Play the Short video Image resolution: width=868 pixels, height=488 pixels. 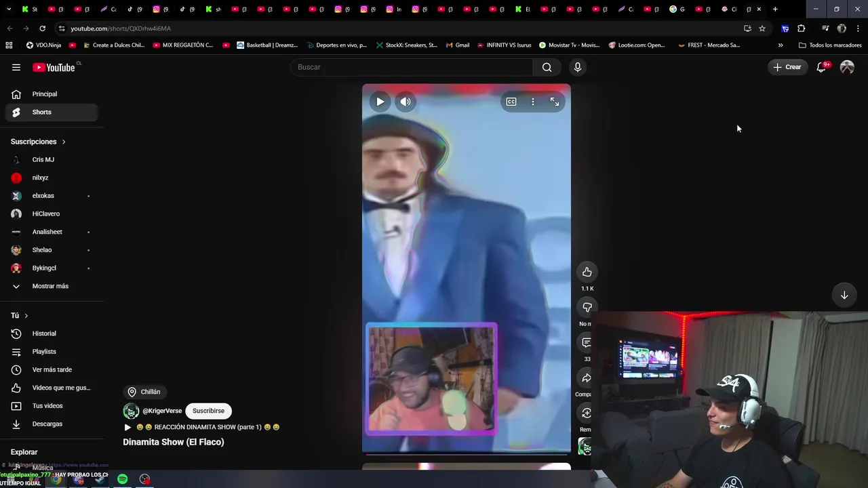pos(380,102)
